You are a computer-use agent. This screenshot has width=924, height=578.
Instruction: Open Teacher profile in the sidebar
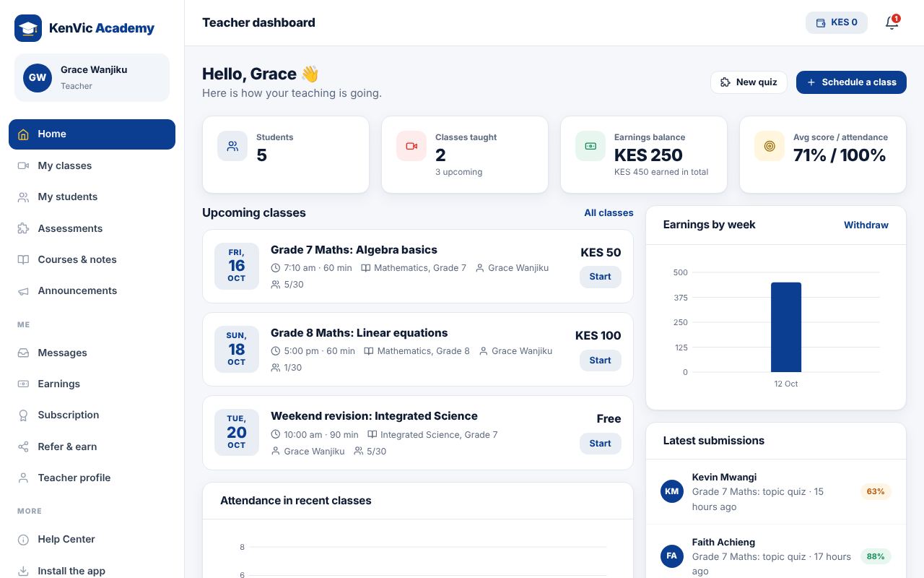coord(92,478)
